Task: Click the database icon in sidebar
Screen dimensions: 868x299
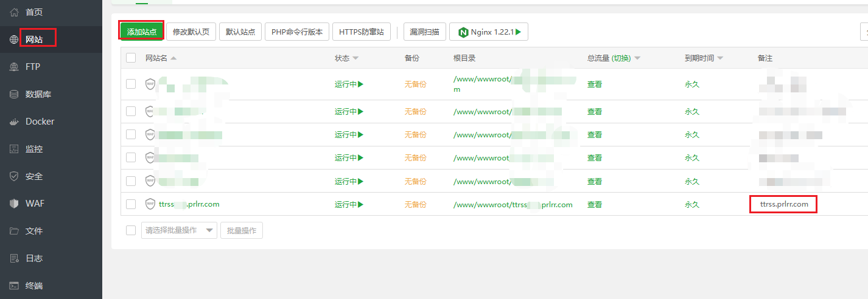Action: pos(14,94)
